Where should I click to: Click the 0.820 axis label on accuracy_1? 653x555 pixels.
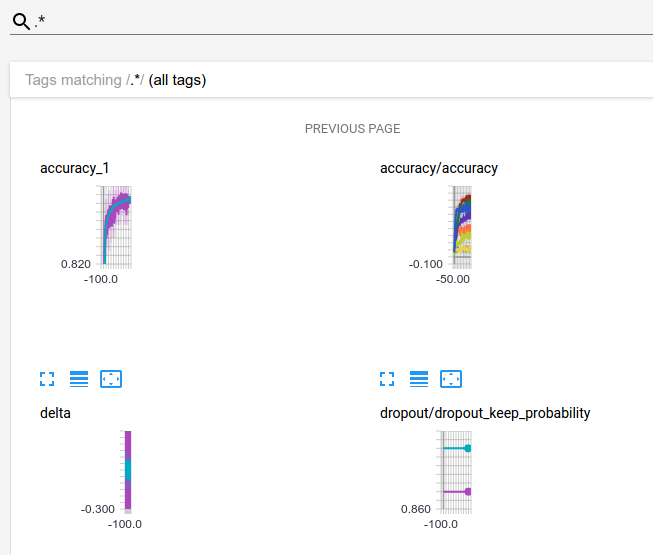(x=76, y=264)
